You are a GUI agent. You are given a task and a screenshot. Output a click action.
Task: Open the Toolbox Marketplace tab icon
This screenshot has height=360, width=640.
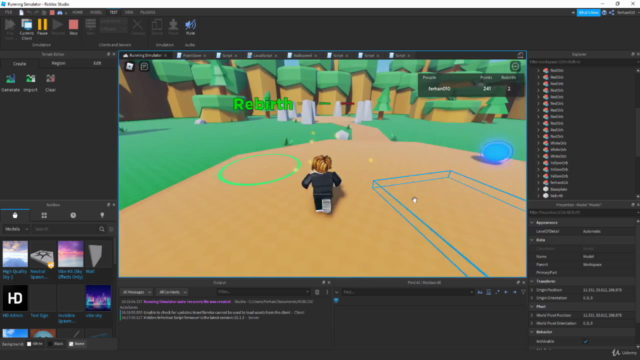point(15,215)
